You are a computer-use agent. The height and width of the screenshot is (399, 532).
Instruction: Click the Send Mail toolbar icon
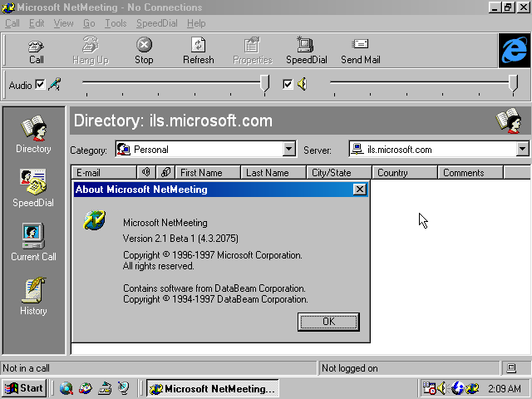tap(360, 51)
